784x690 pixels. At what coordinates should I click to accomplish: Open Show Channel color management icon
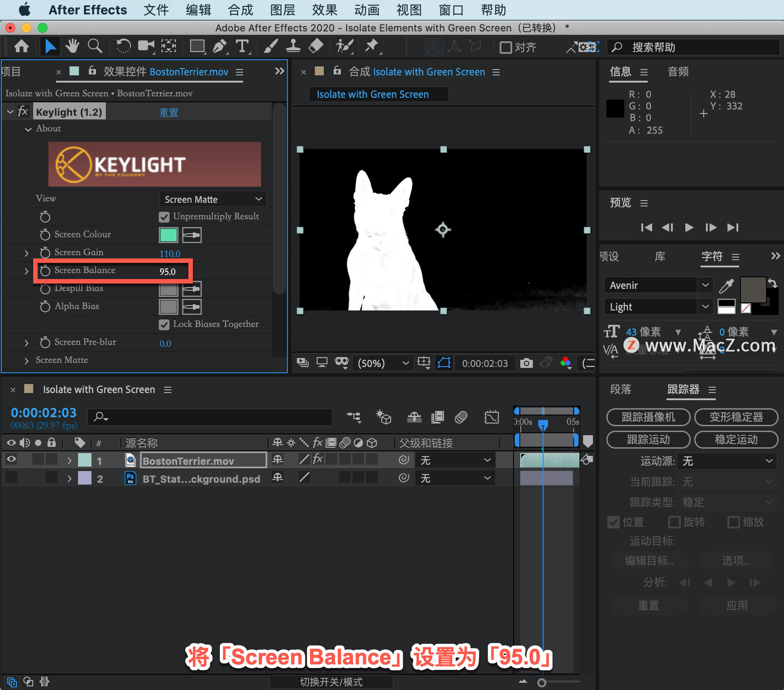coord(566,363)
